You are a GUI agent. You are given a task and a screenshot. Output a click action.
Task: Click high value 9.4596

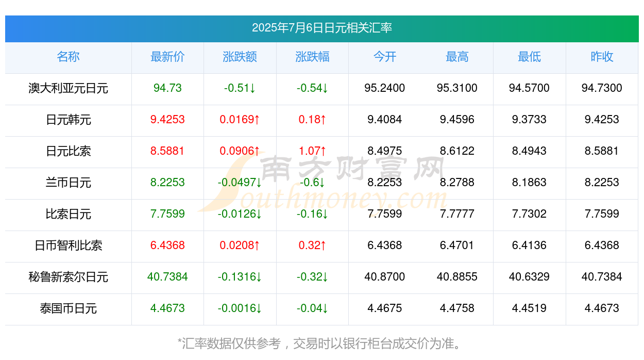[x=457, y=120]
